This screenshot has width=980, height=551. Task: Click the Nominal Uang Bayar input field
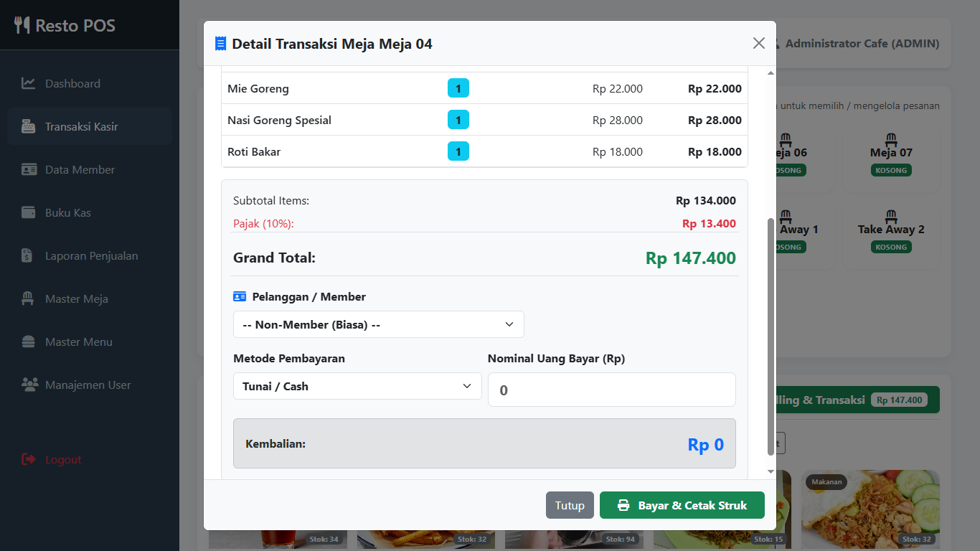pyautogui.click(x=612, y=390)
